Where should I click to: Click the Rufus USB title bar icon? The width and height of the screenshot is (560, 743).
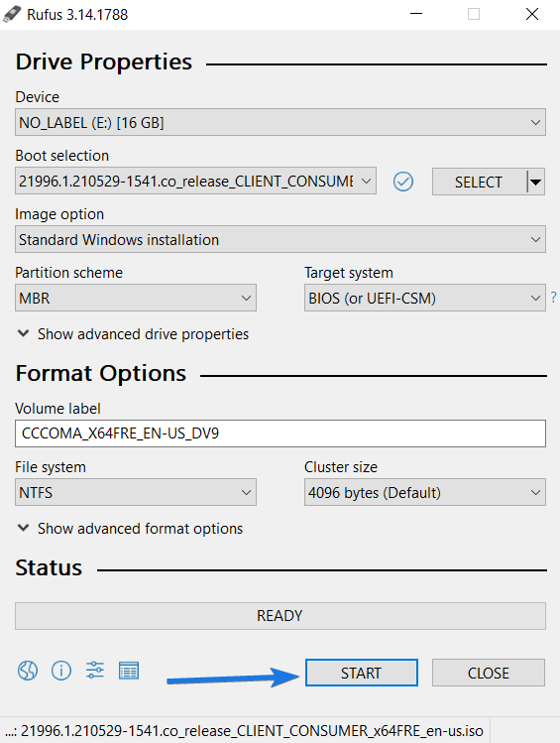12,14
